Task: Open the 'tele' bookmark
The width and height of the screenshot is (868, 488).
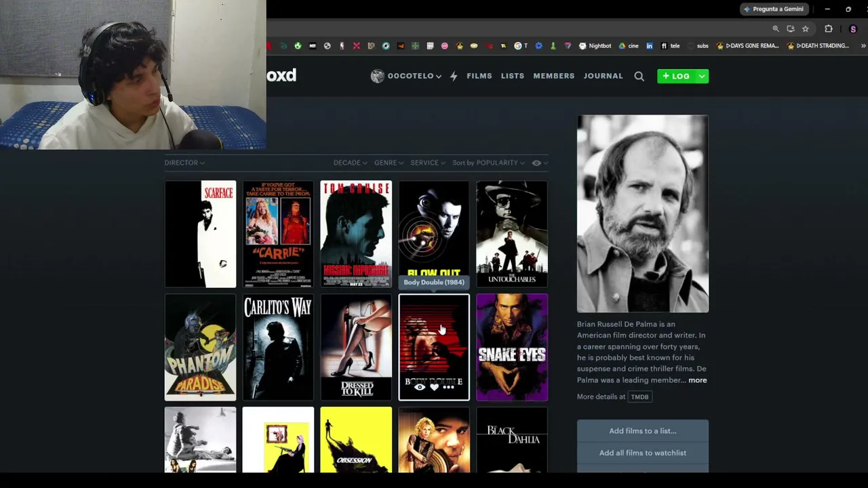Action: tap(670, 46)
